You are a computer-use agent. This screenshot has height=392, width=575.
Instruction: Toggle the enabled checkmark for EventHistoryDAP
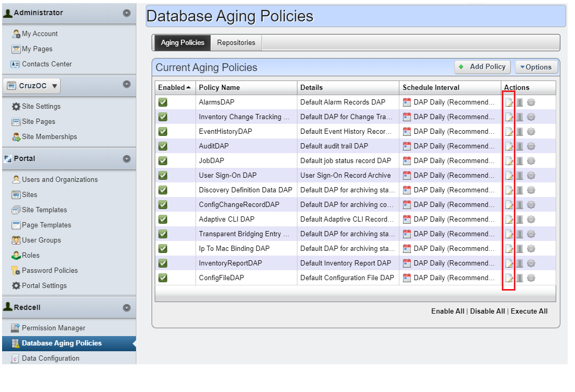click(x=163, y=131)
